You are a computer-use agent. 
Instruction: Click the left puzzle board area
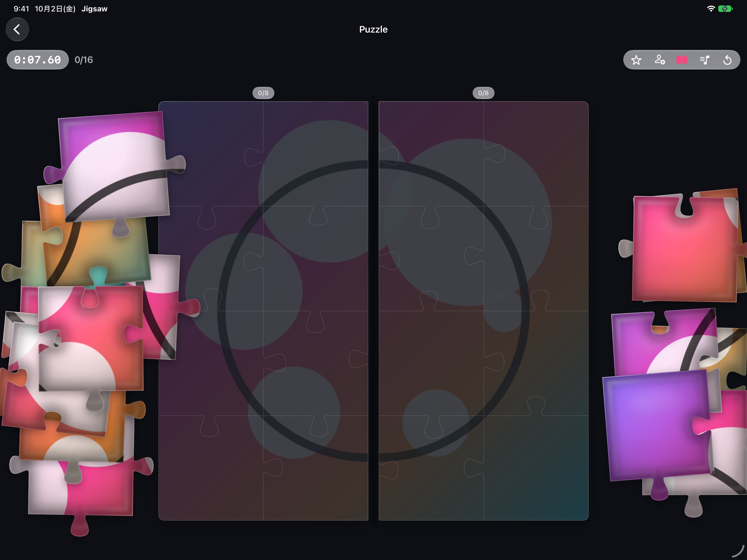pyautogui.click(x=263, y=311)
